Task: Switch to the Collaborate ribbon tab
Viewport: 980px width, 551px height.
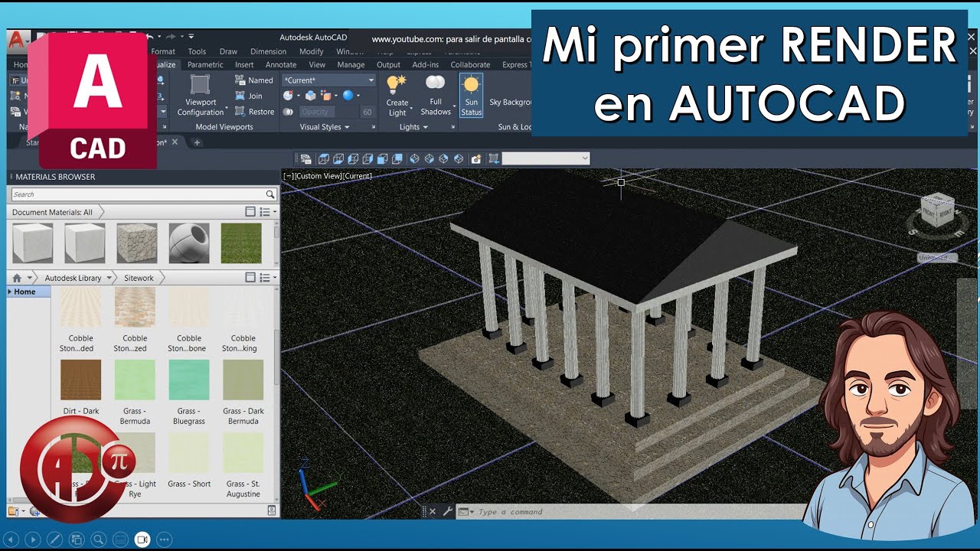Action: pos(470,65)
